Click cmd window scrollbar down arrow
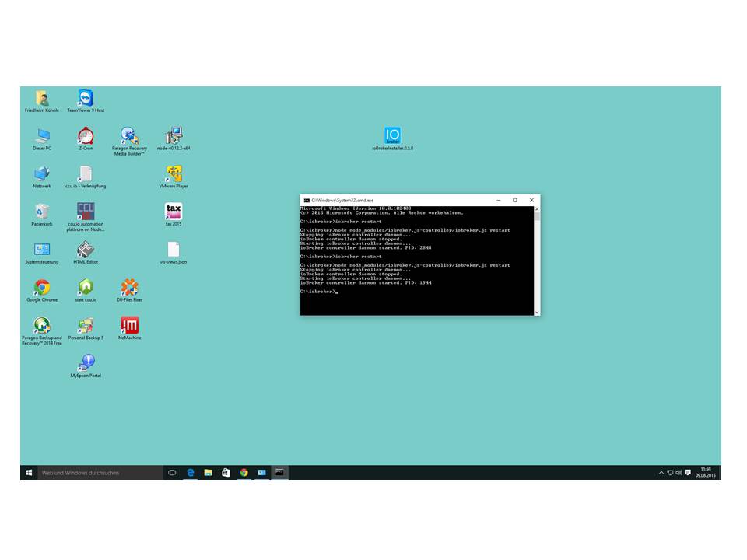This screenshot has height=560, width=747. (x=537, y=313)
